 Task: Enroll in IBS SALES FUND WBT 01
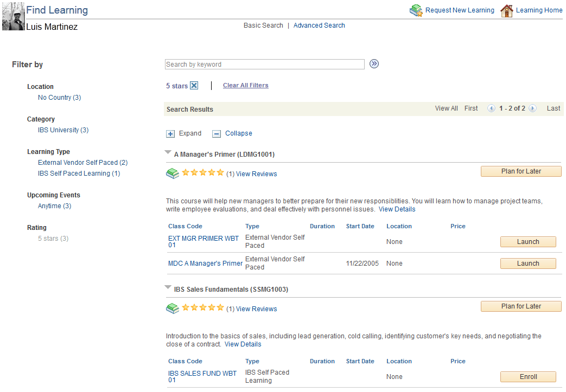(x=527, y=376)
